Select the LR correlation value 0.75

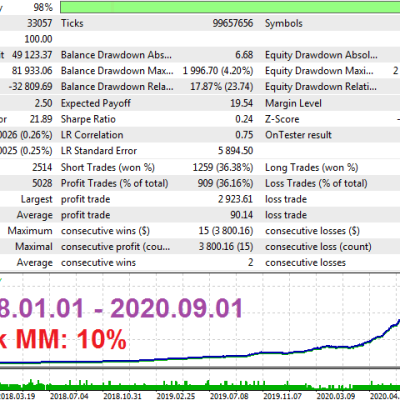click(244, 135)
